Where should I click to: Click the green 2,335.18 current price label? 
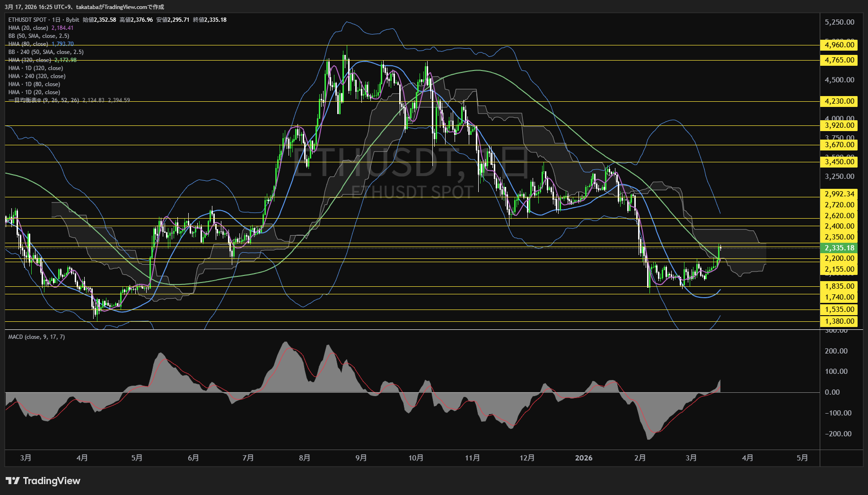tap(839, 248)
